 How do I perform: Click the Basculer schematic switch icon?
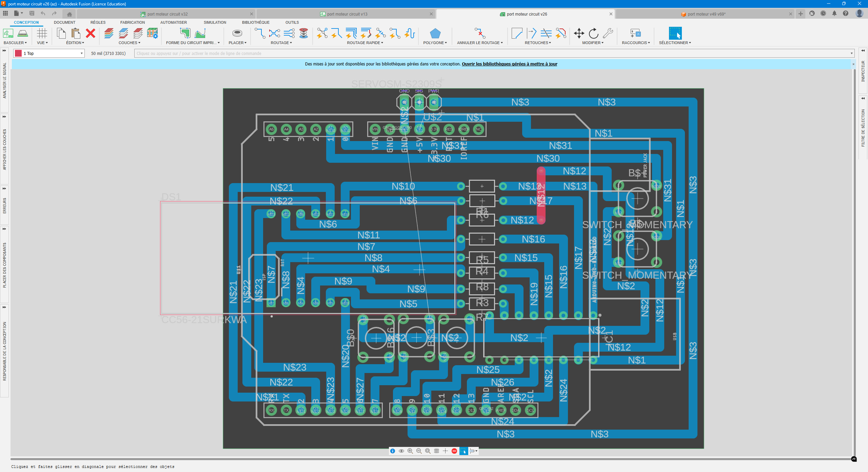(8, 34)
